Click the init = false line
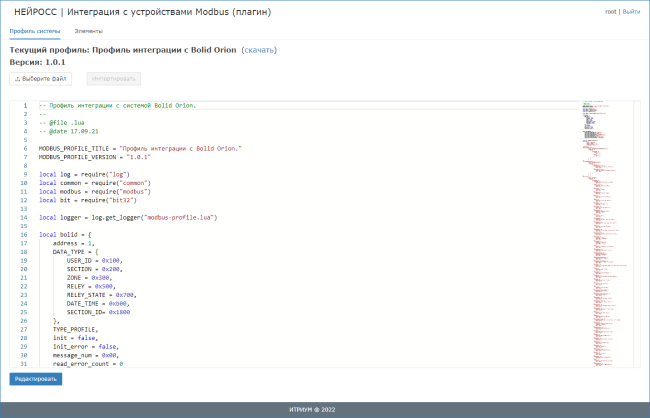 76,338
